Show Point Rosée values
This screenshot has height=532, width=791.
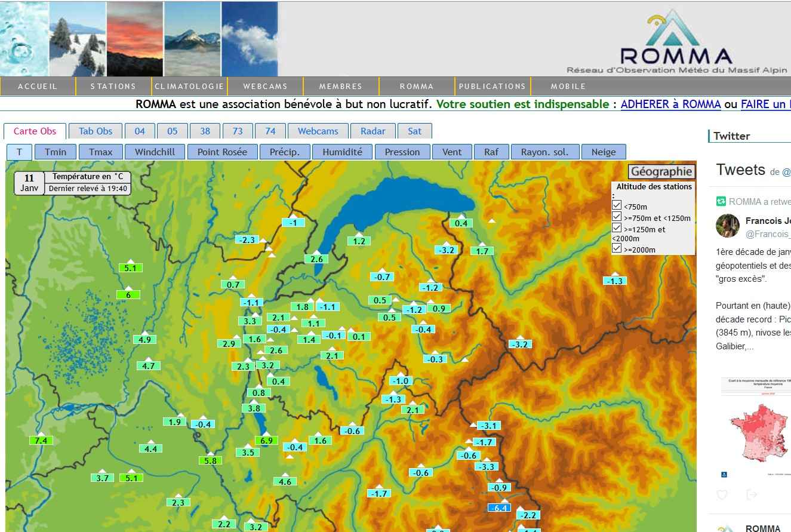[222, 152]
